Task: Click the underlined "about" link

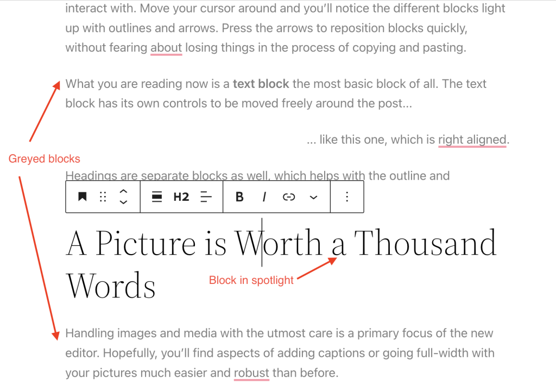Action: [166, 48]
